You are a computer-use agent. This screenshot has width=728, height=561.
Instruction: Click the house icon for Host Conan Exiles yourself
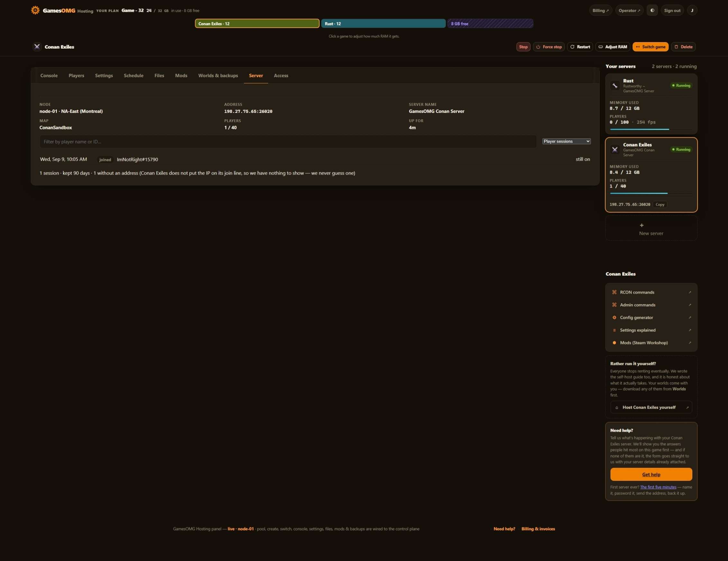pos(617,407)
